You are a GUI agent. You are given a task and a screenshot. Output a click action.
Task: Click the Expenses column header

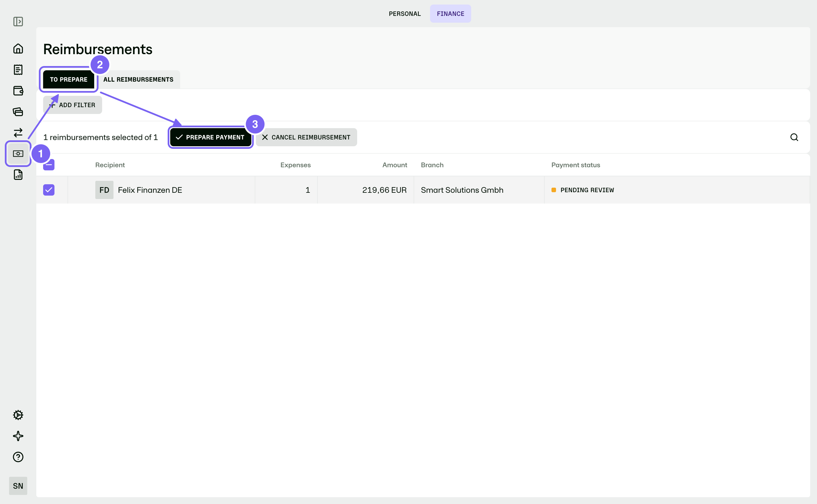pyautogui.click(x=296, y=165)
